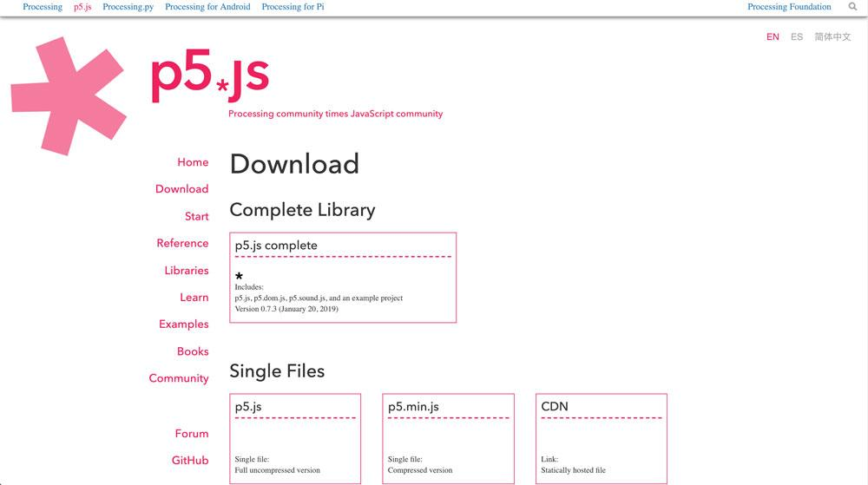Click the p5.js title logo
Image resolution: width=868 pixels, height=485 pixels.
click(x=210, y=75)
